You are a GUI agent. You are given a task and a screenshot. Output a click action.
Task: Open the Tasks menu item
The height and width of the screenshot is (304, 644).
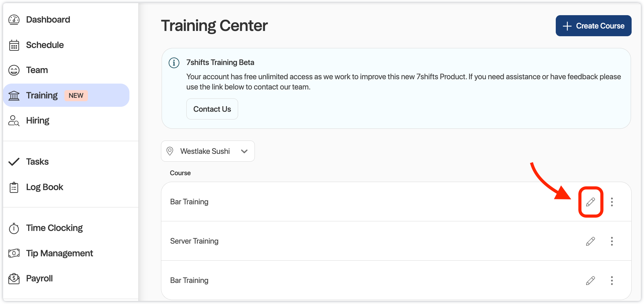(x=37, y=161)
